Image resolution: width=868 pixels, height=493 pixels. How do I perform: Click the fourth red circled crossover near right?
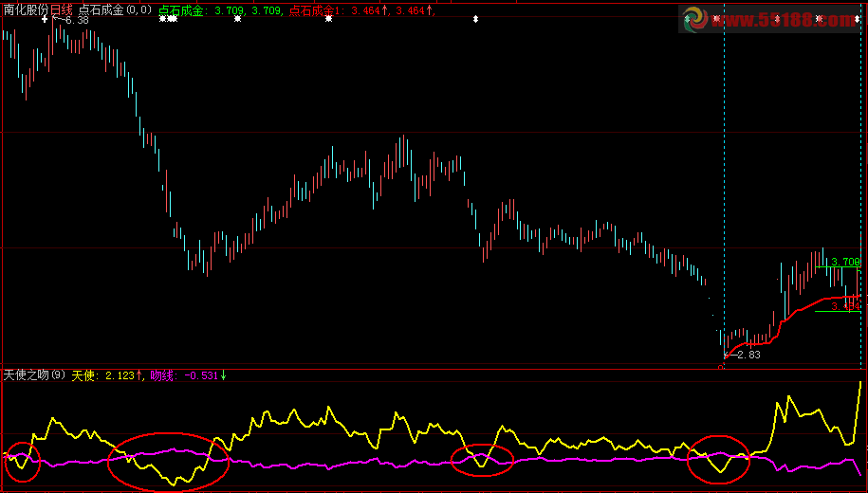coord(718,457)
